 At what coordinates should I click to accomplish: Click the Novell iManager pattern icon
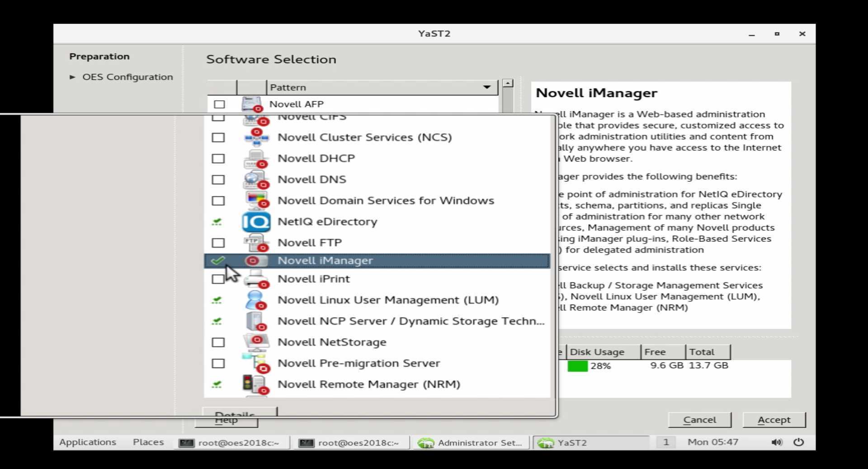click(255, 261)
